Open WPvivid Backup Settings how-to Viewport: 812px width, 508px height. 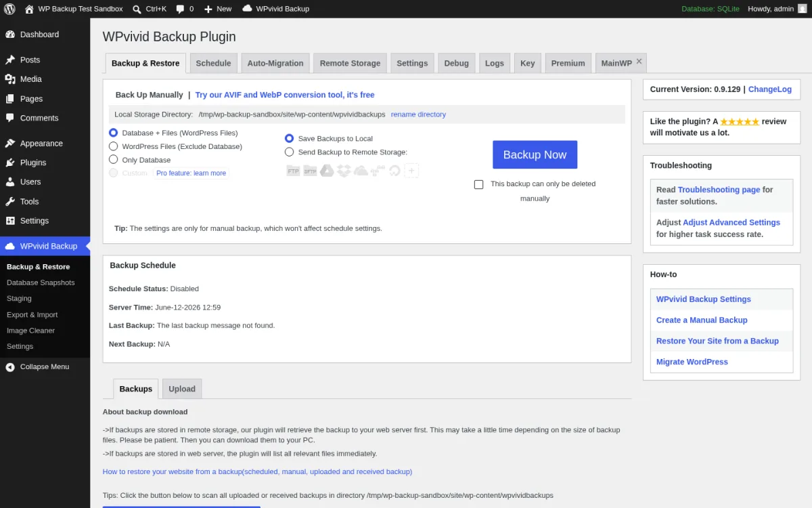tap(704, 299)
